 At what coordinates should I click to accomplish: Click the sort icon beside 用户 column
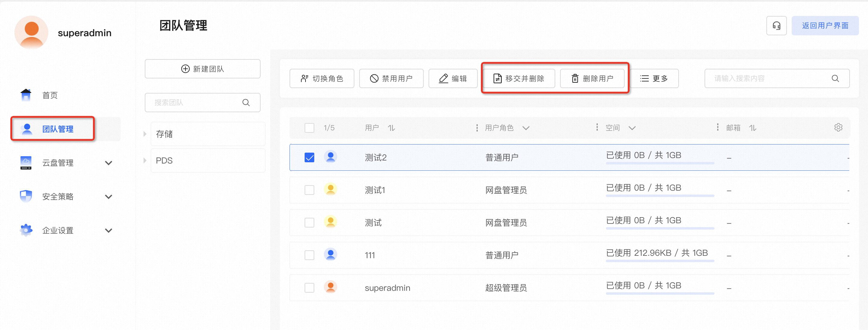pos(391,128)
